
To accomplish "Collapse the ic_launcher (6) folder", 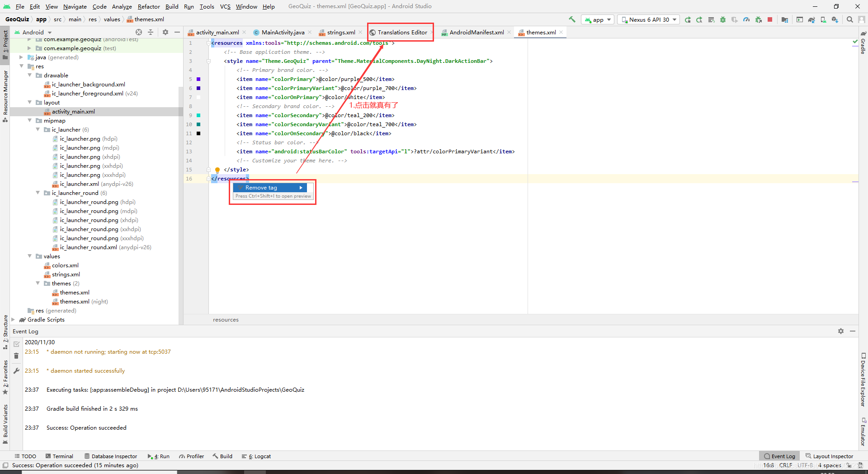I will tap(38, 130).
